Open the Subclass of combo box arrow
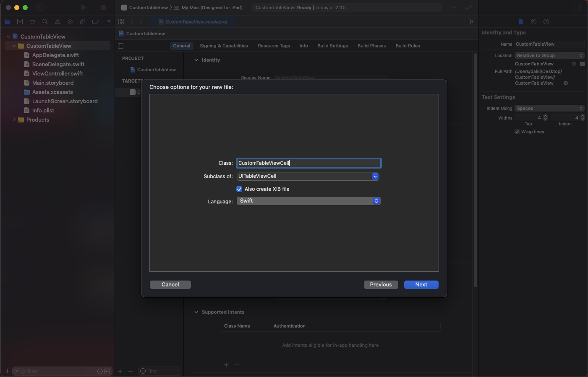The width and height of the screenshot is (588, 377). click(x=375, y=177)
